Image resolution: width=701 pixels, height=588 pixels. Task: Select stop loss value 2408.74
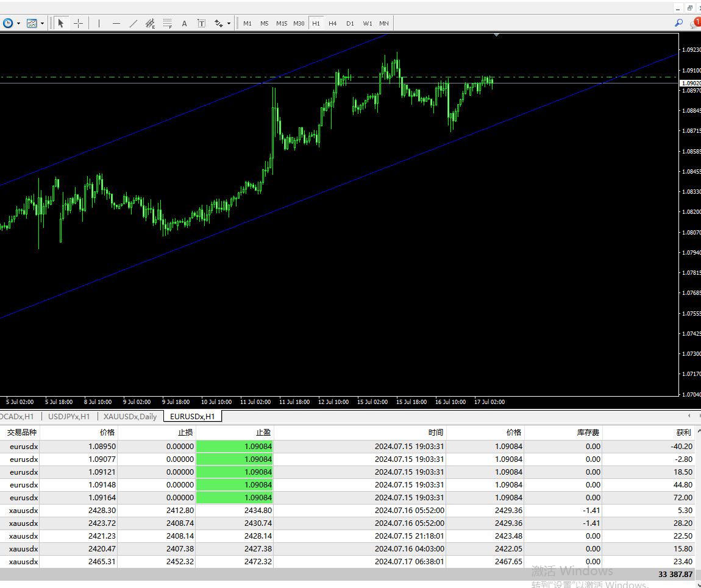click(180, 523)
